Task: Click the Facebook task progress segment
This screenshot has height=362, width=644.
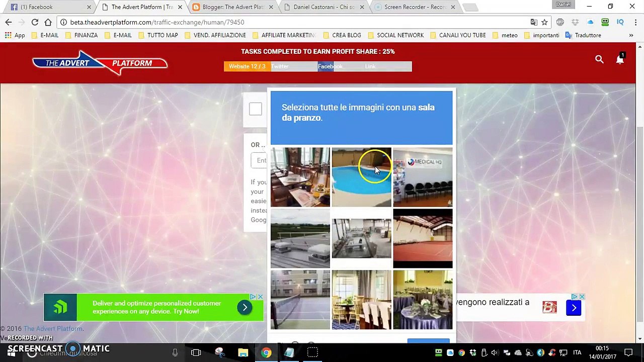Action: click(x=341, y=66)
